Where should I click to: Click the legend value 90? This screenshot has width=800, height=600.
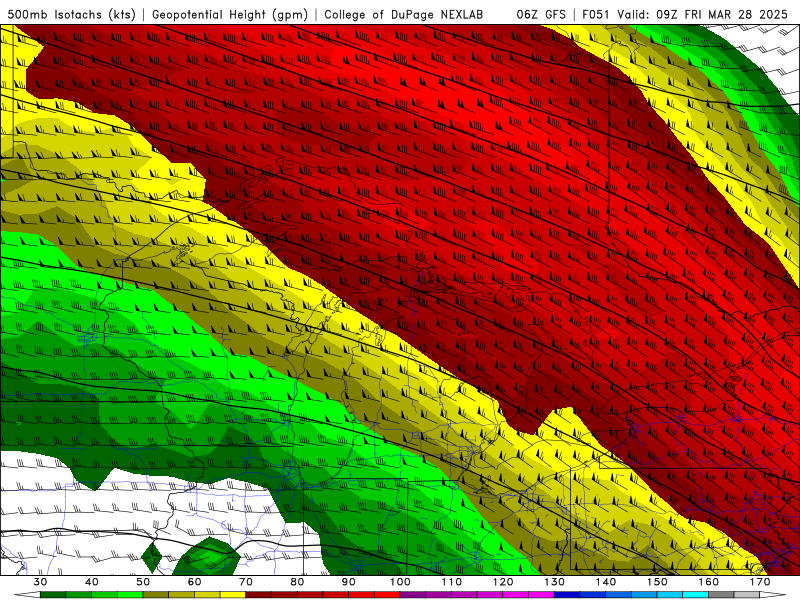click(x=349, y=582)
